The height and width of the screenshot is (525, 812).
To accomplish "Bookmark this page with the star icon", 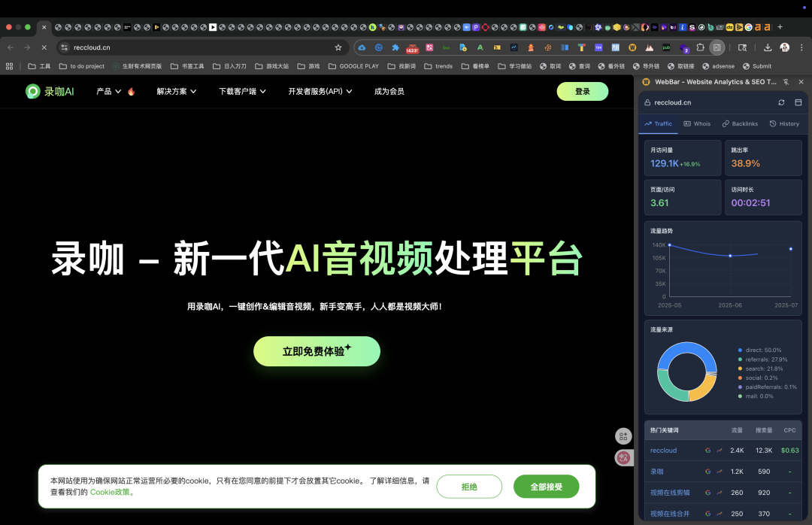I will click(338, 47).
